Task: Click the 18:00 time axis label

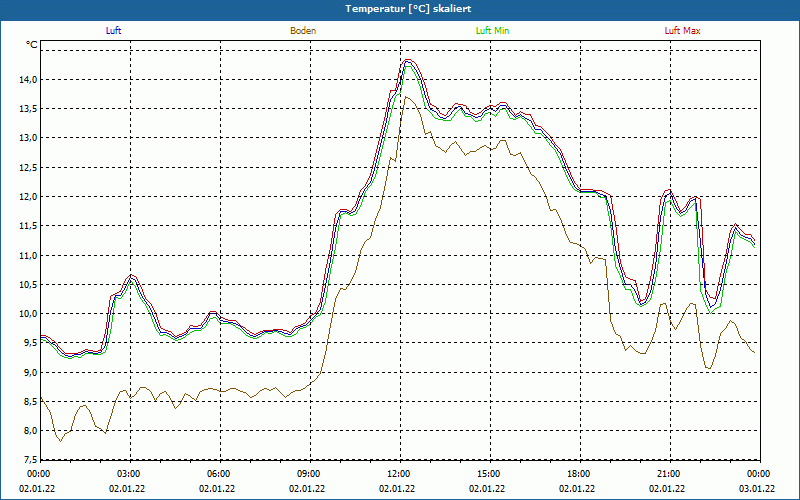Action: point(580,474)
